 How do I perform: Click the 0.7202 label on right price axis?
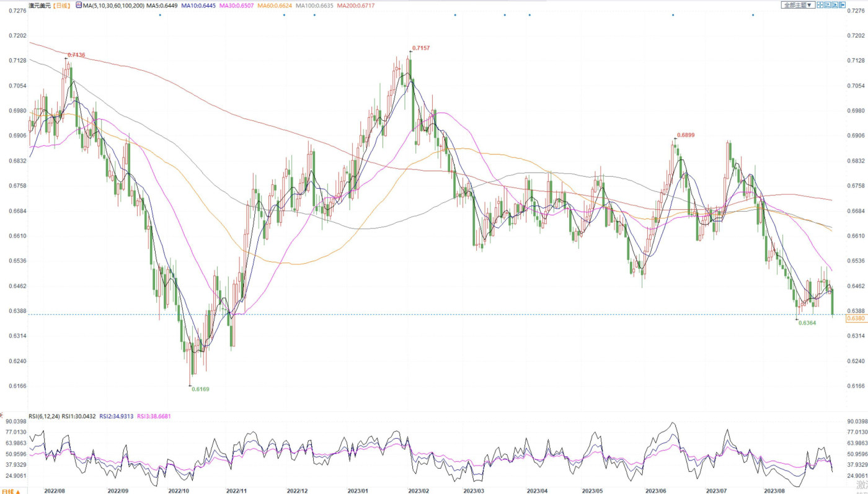(855, 35)
